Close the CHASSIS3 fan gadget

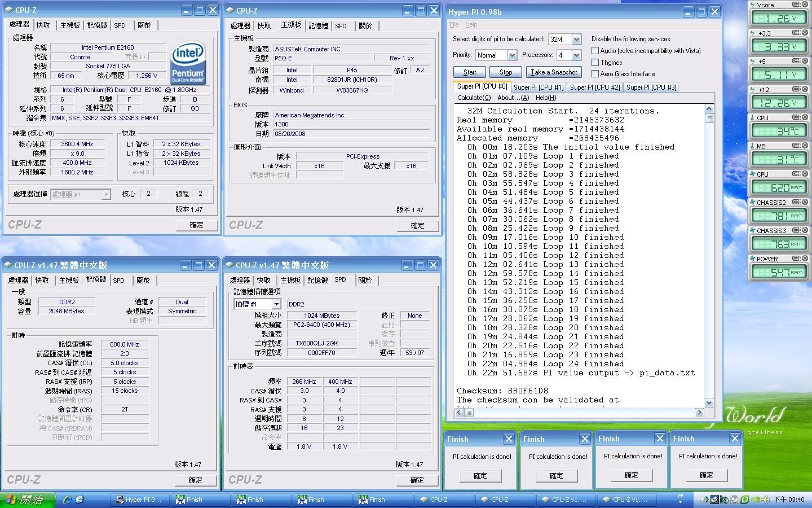coord(805,230)
